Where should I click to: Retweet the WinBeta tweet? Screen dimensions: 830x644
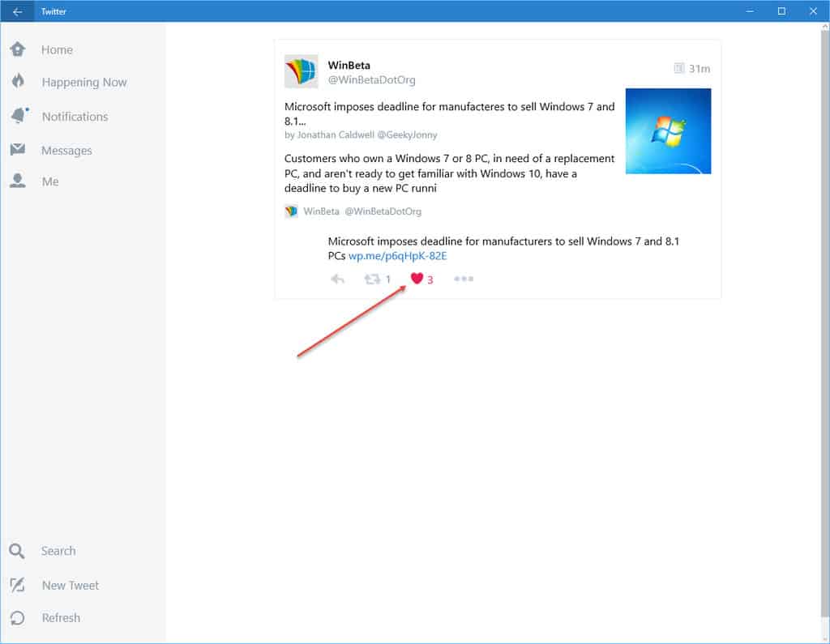372,279
